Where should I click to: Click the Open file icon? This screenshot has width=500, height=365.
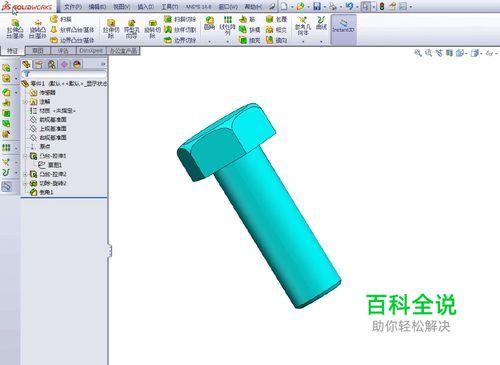300,6
